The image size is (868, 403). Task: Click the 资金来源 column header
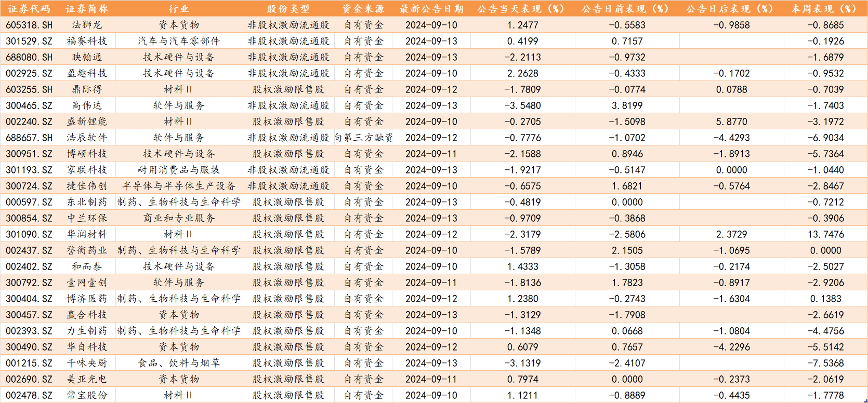tap(364, 9)
